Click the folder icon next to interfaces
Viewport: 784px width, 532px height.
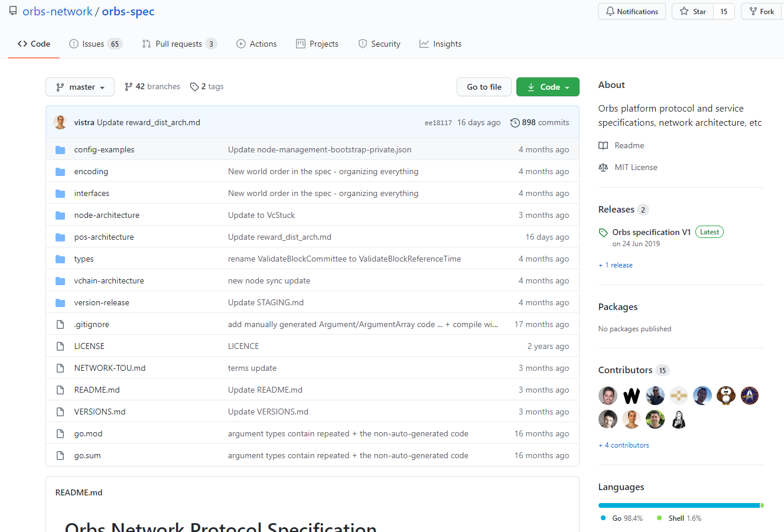[60, 194]
